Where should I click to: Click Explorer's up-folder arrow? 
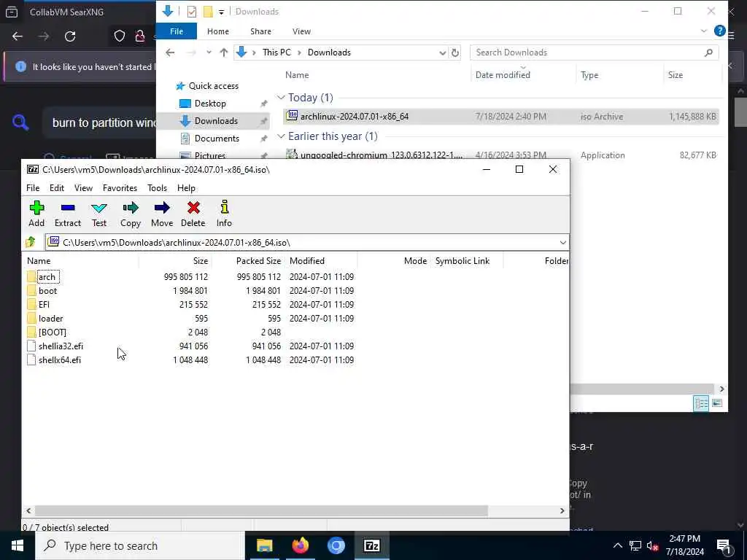pos(223,52)
